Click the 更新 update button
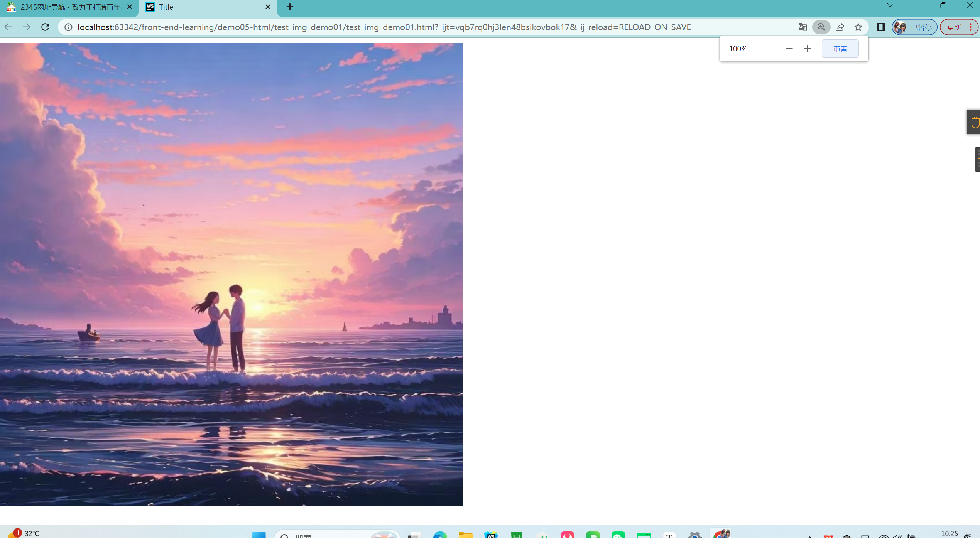980x538 pixels. click(x=954, y=27)
